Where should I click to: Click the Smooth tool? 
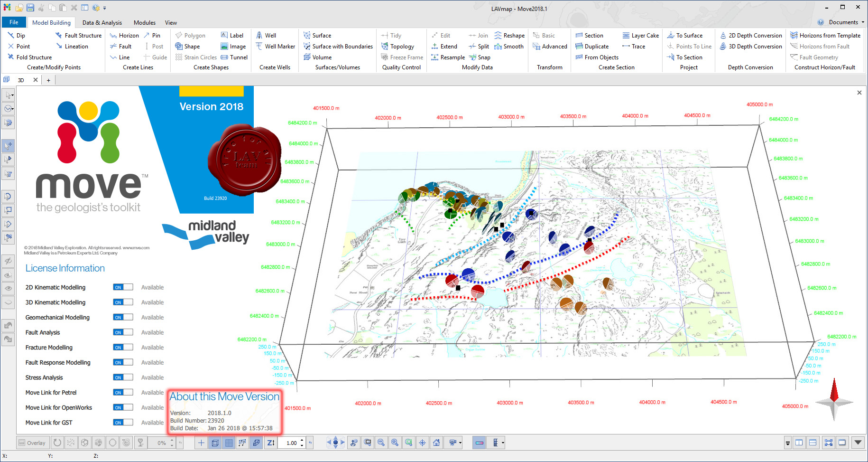coord(509,46)
